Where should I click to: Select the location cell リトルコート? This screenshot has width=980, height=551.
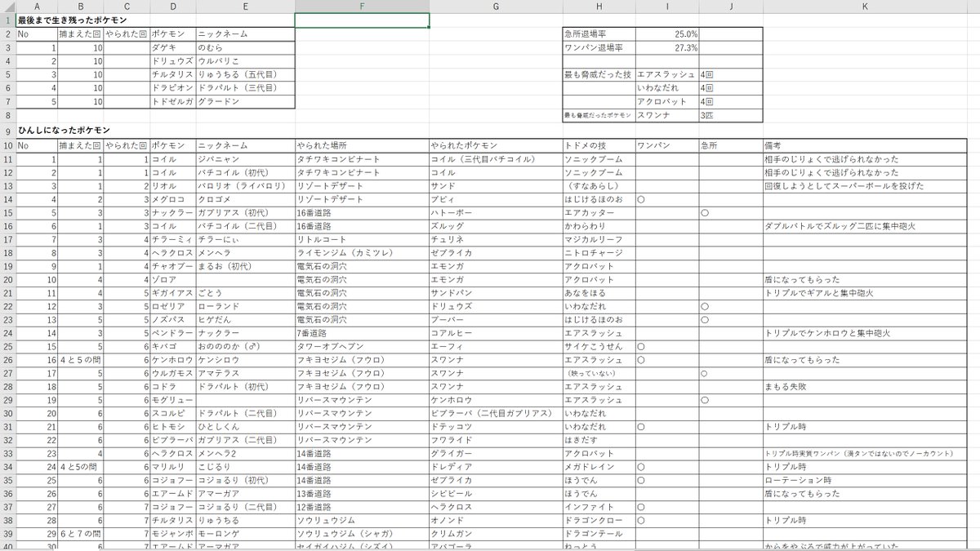(362, 239)
